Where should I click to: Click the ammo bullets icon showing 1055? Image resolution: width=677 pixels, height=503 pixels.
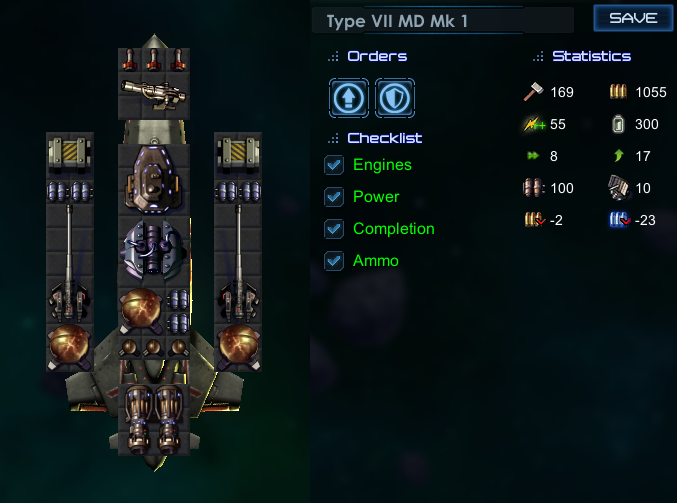coord(618,92)
